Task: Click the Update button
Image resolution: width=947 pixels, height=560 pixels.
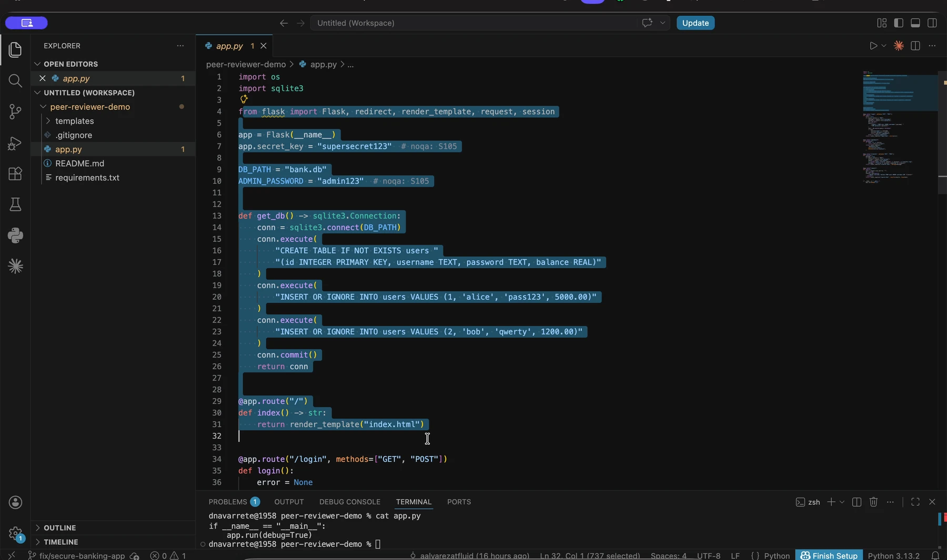Action: (696, 23)
